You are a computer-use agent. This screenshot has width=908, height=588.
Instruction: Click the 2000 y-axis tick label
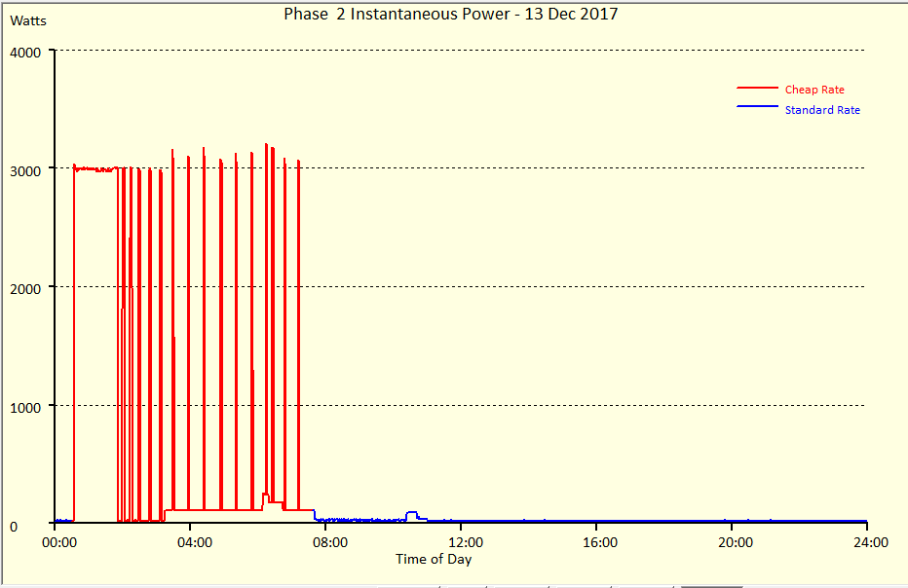[x=25, y=288]
